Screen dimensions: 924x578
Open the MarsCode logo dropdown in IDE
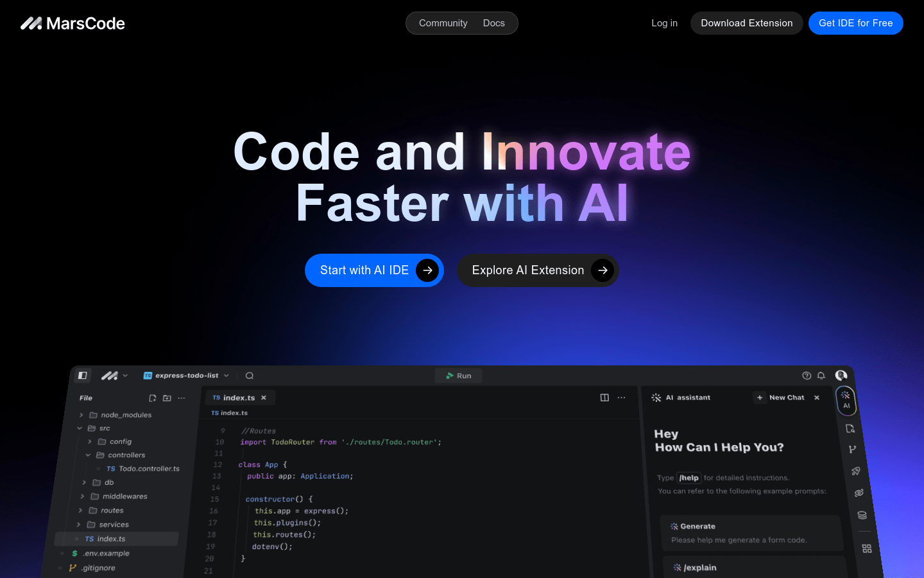(x=115, y=375)
